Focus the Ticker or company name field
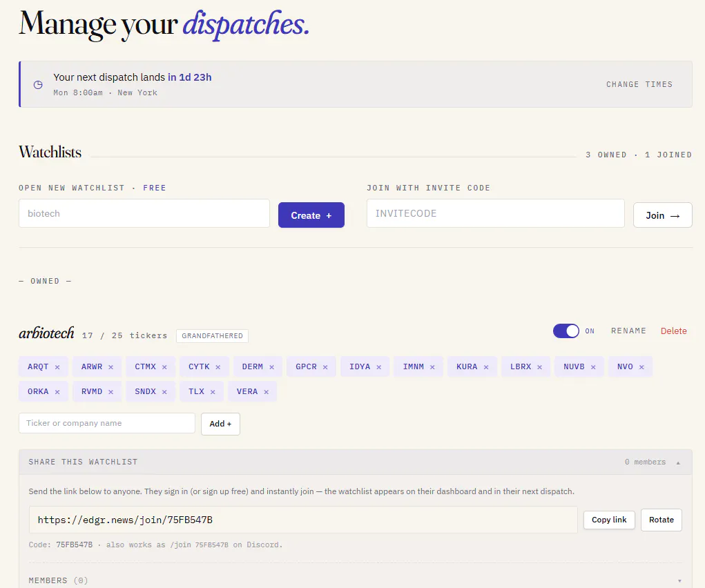 (x=107, y=423)
